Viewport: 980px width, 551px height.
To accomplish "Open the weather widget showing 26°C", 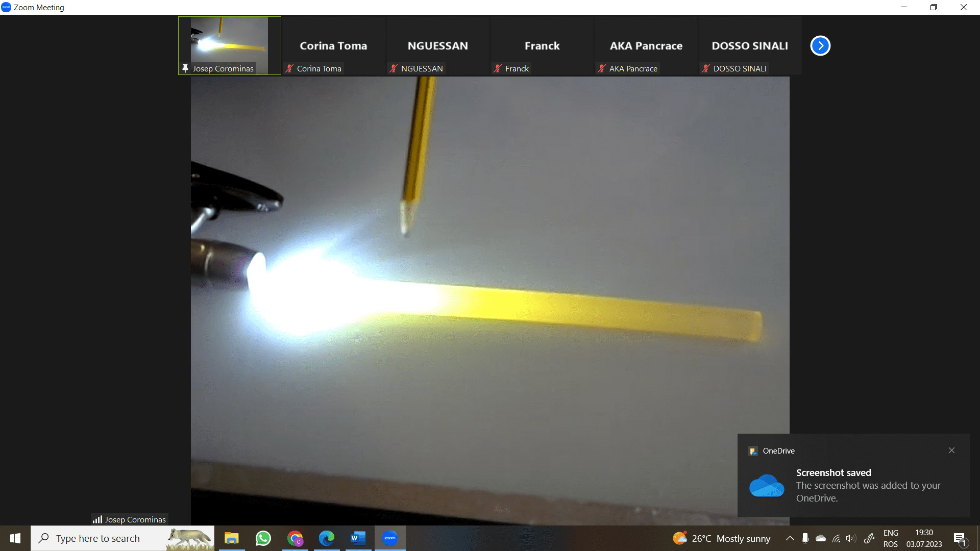I will 721,538.
